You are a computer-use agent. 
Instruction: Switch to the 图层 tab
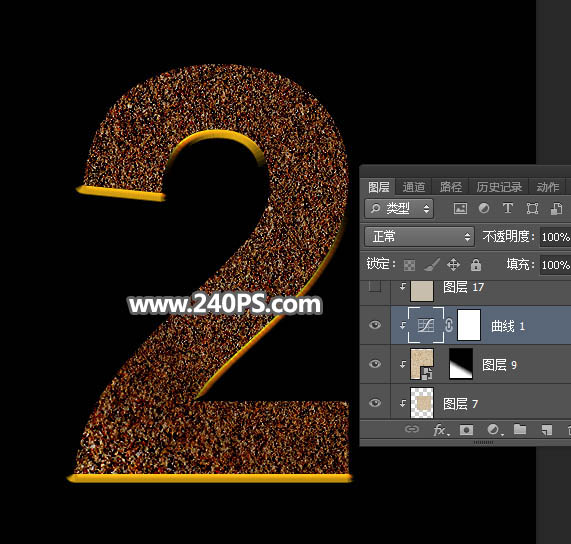[x=378, y=187]
